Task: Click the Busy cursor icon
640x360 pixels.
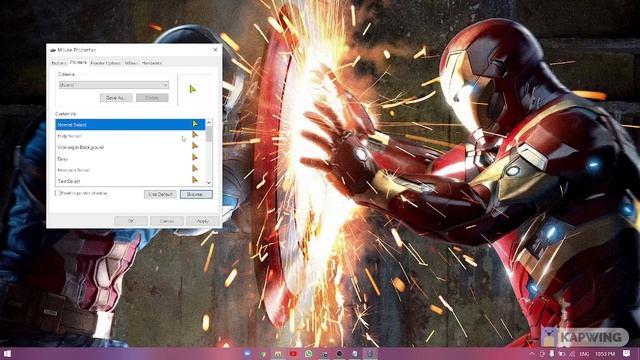Action: click(x=195, y=157)
